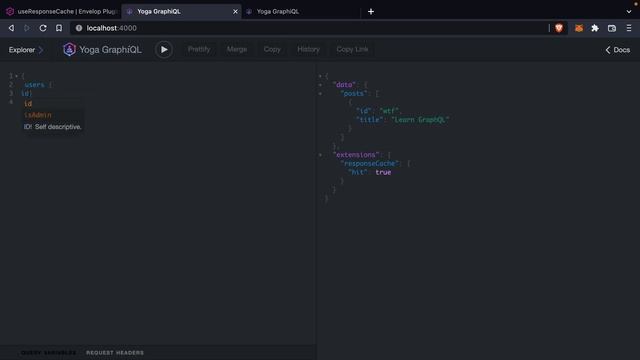Go forward with the browser forward arrow
640x360 pixels.
pos(27,28)
